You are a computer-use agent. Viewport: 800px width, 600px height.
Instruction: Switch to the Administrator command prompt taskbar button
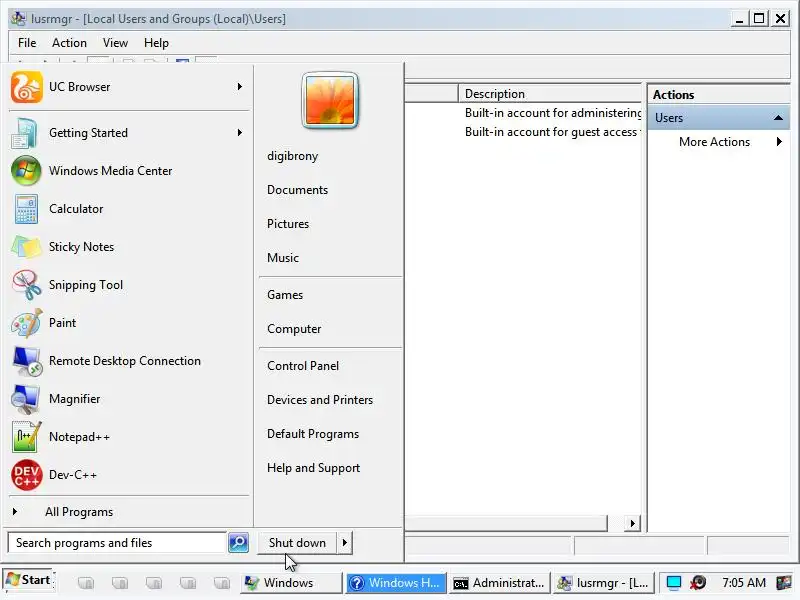click(x=499, y=582)
